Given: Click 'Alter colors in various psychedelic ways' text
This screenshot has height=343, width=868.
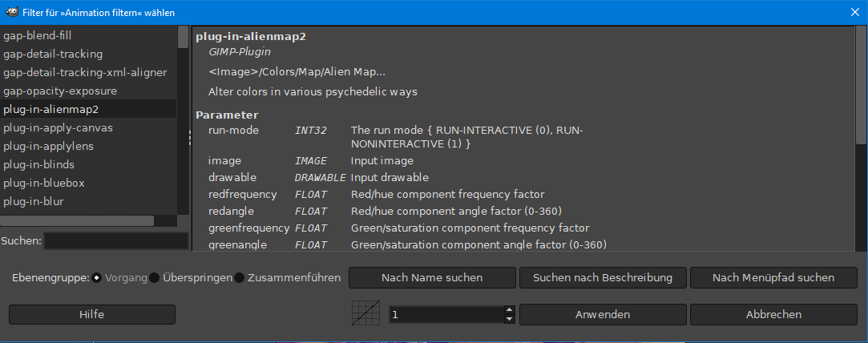Looking at the screenshot, I should click(313, 91).
